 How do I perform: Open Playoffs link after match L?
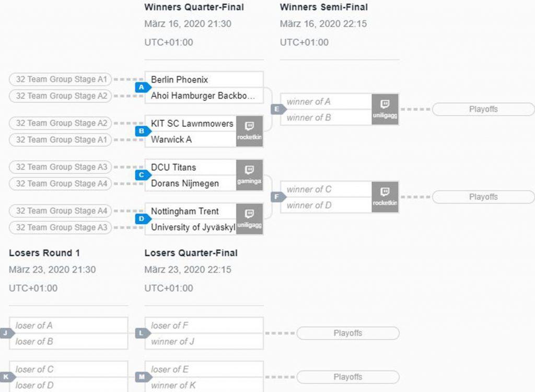pyautogui.click(x=348, y=334)
